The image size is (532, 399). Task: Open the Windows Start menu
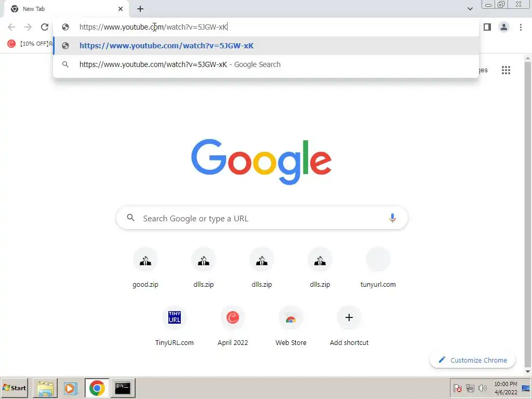tap(14, 388)
